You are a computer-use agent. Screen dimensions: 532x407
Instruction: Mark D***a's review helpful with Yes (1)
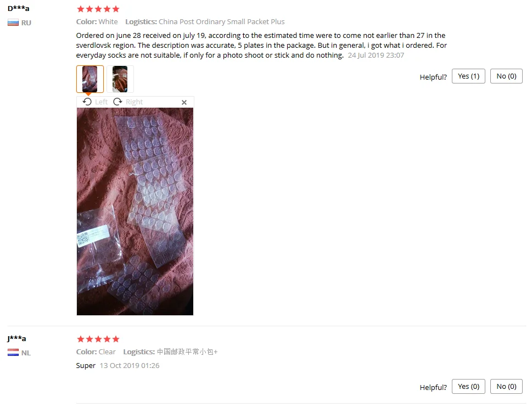(x=468, y=76)
